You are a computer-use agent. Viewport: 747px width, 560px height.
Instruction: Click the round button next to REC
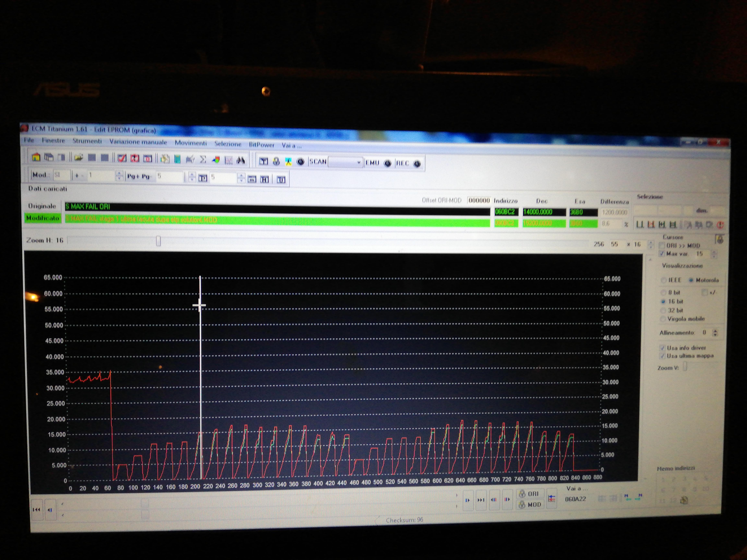(417, 164)
